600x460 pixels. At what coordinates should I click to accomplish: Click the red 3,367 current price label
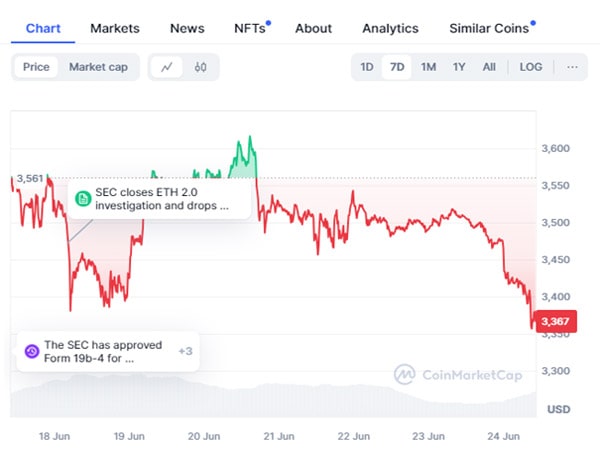556,321
